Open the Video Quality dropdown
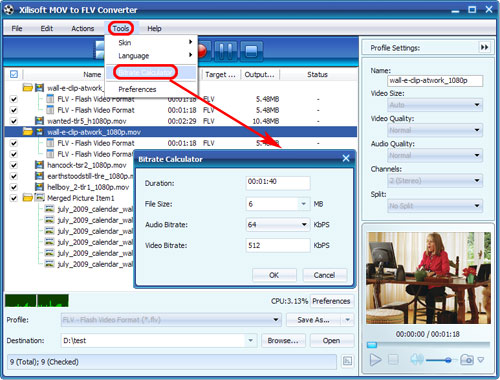Image resolution: width=500 pixels, height=380 pixels. [x=477, y=130]
